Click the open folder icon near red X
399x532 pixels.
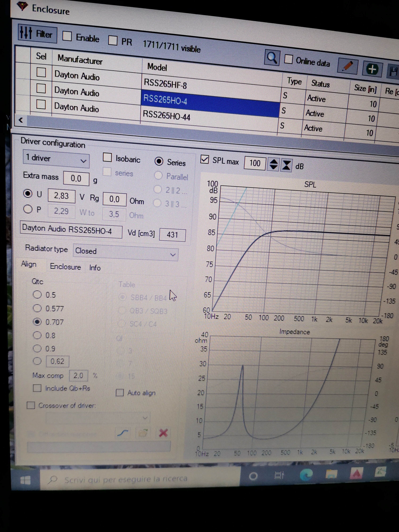[143, 433]
